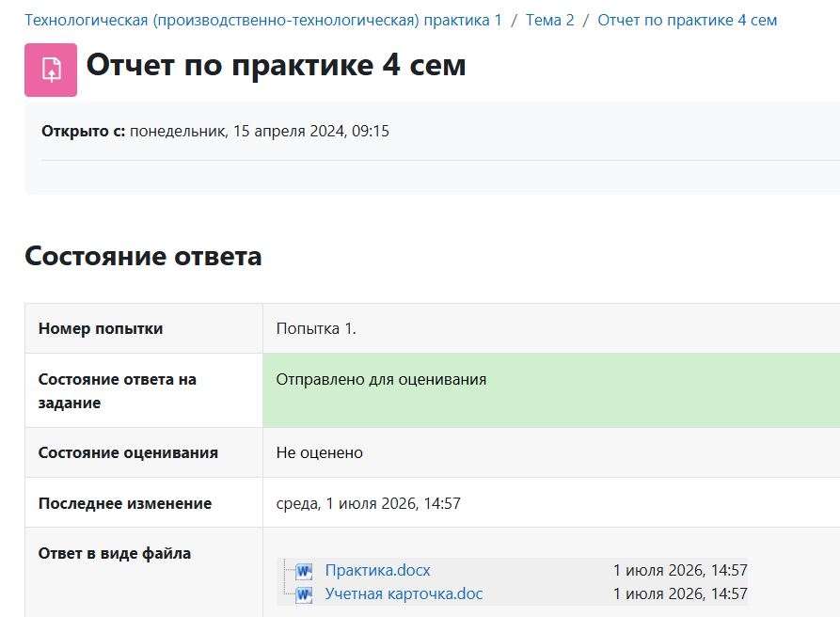This screenshot has height=617, width=840.
Task: Click the Word icon next to Учетная карточка.doc
Action: [304, 594]
